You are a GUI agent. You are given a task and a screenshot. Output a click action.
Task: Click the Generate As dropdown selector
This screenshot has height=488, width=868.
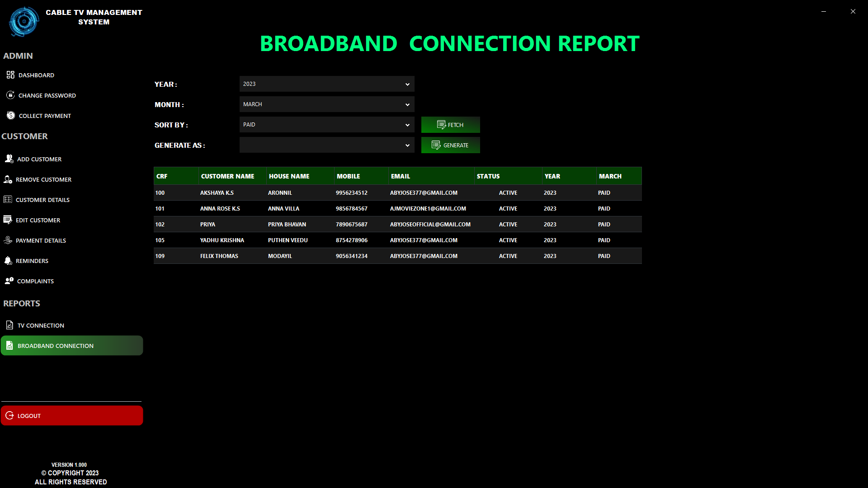click(326, 145)
